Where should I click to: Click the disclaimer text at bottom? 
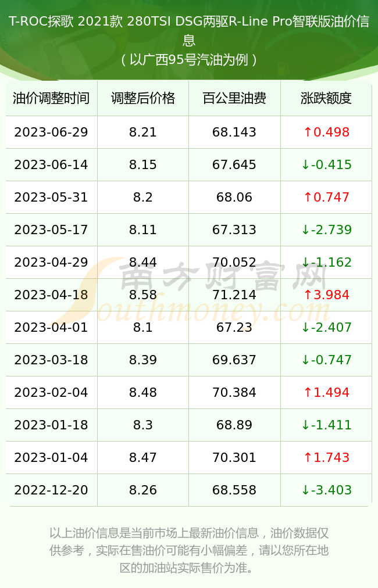click(189, 550)
